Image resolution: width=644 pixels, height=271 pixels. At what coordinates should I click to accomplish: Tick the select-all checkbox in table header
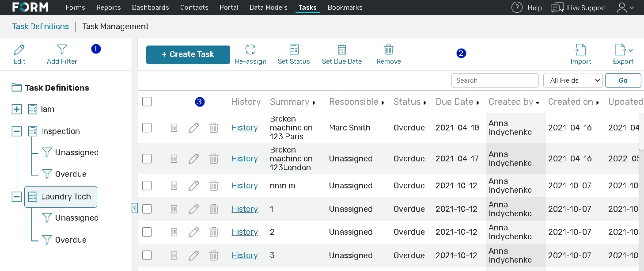click(x=147, y=102)
